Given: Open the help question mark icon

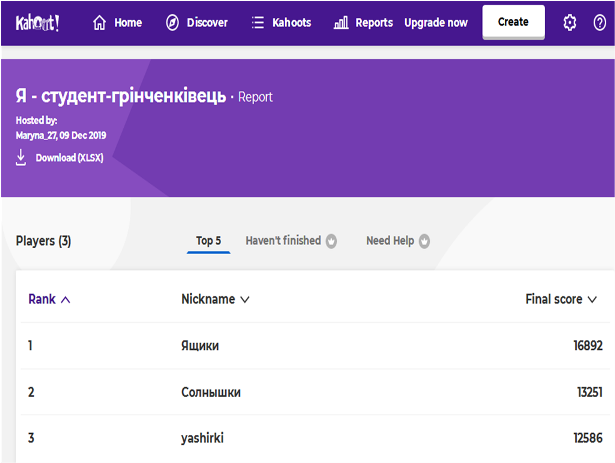Looking at the screenshot, I should point(599,22).
